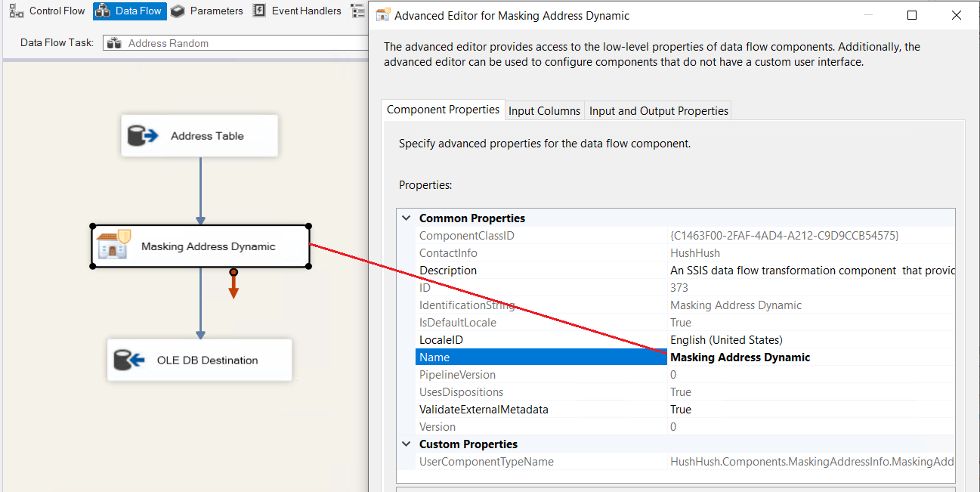Click the Control Flow tab icon
This screenshot has height=492, width=980.
pos(17,11)
